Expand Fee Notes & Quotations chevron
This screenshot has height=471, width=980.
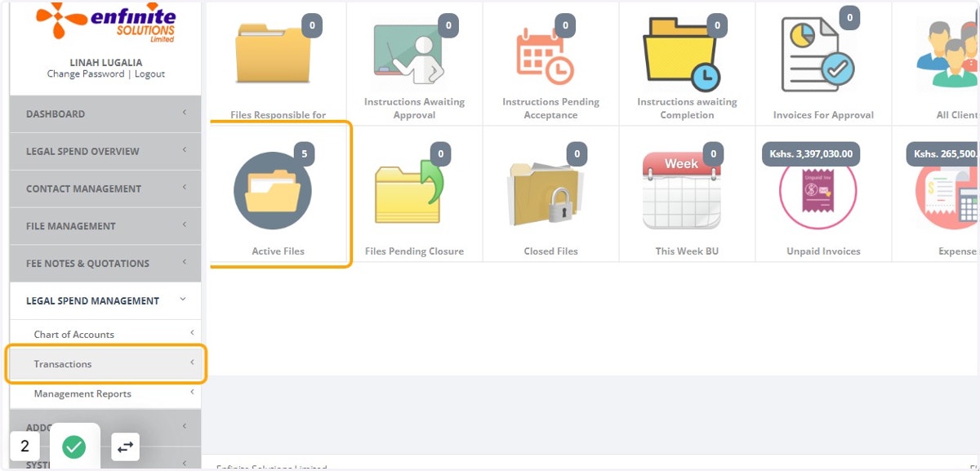click(185, 263)
